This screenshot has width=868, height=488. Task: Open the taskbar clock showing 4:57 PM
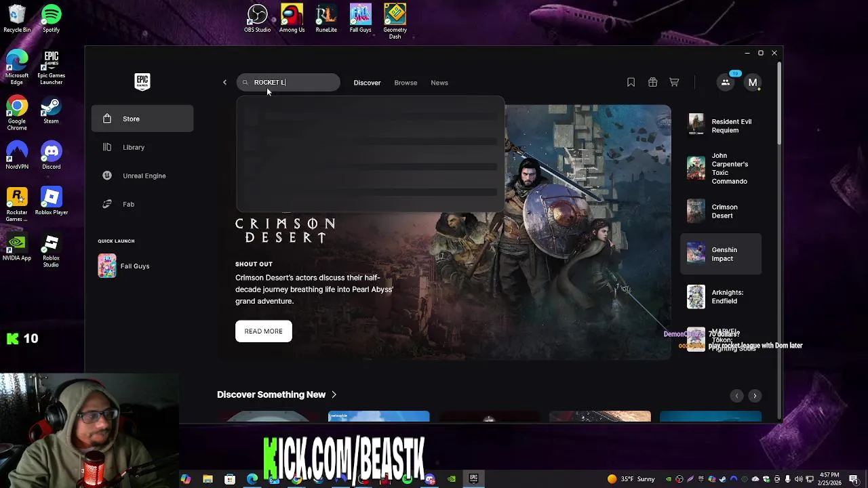point(829,479)
